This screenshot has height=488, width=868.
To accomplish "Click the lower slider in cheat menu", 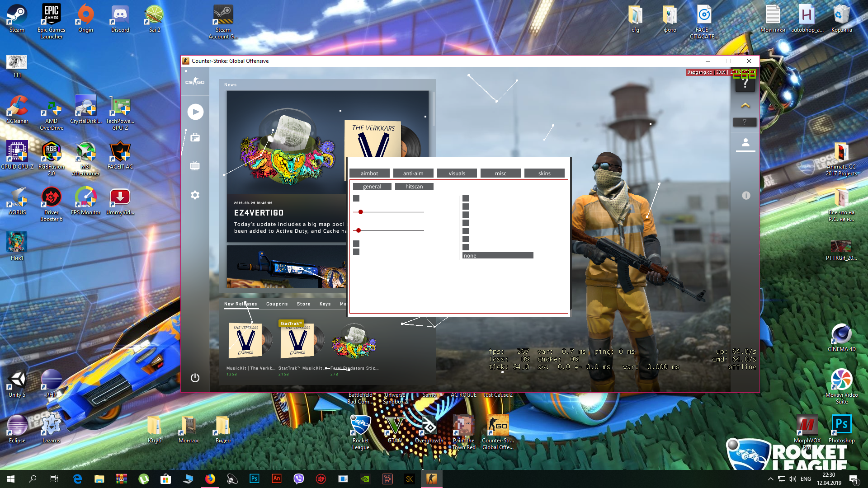I will [389, 230].
